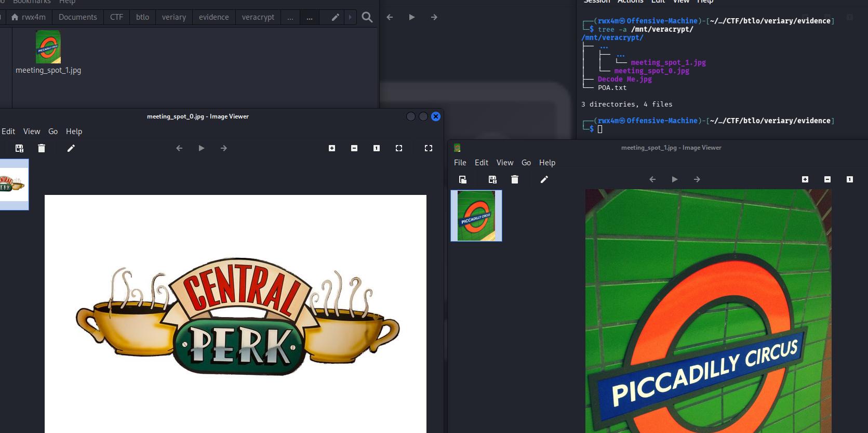This screenshot has height=433, width=868.
Task: Click 'POA.txt' in terminal tree output
Action: point(612,87)
